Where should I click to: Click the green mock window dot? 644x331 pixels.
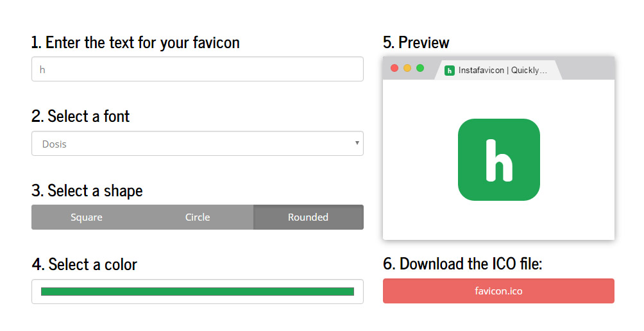pos(420,68)
